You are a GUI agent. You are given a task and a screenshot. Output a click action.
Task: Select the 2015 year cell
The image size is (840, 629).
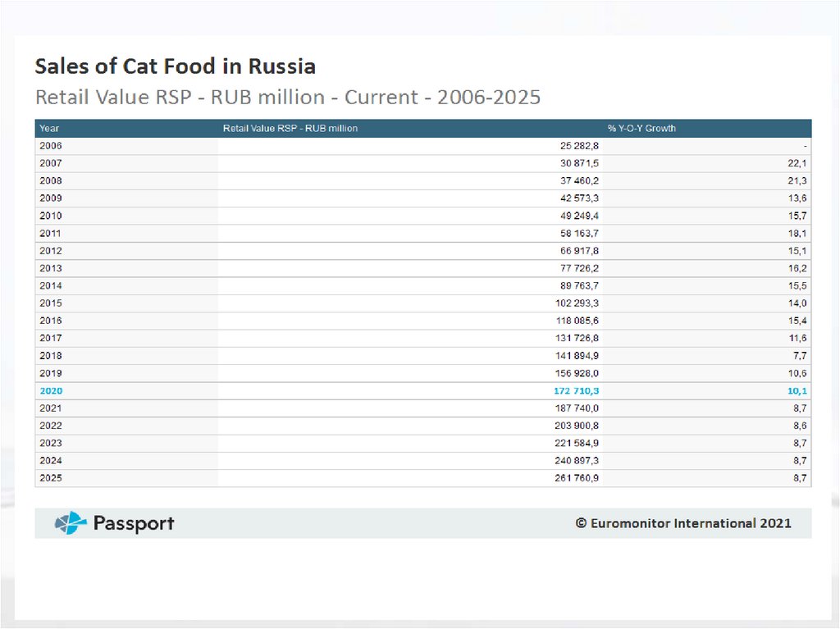(51, 303)
